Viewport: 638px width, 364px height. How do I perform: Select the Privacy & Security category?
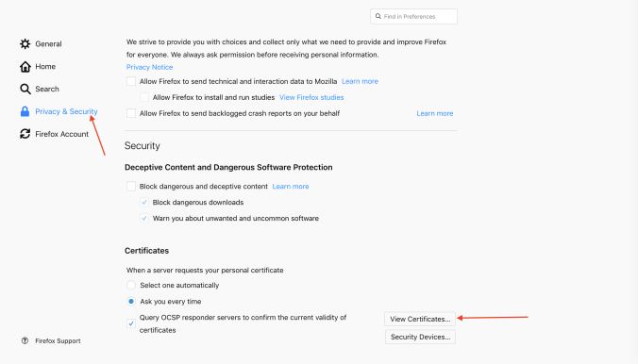(x=66, y=111)
